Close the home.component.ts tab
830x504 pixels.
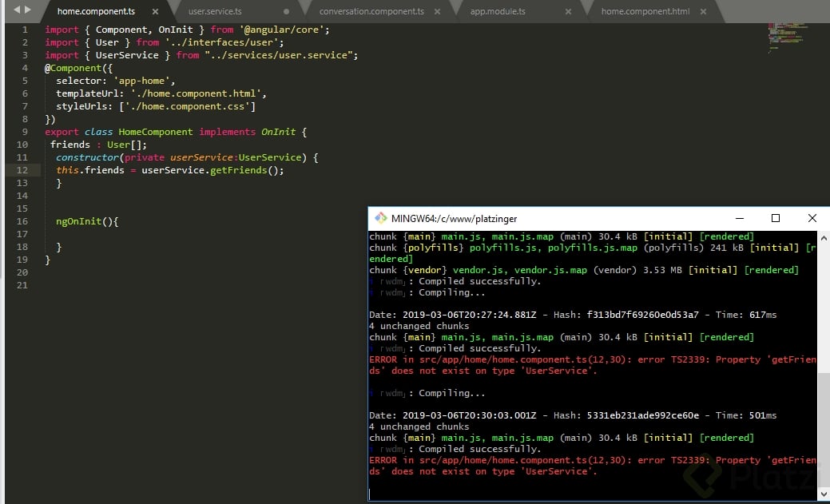tap(155, 11)
